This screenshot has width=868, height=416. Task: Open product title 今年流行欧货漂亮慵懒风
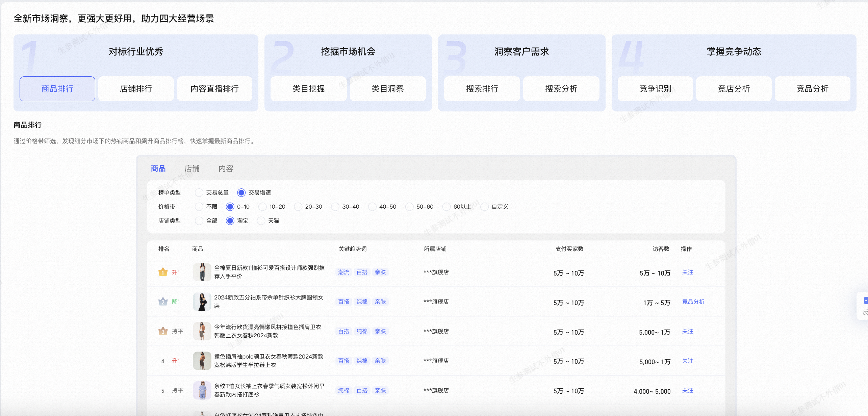[268, 331]
